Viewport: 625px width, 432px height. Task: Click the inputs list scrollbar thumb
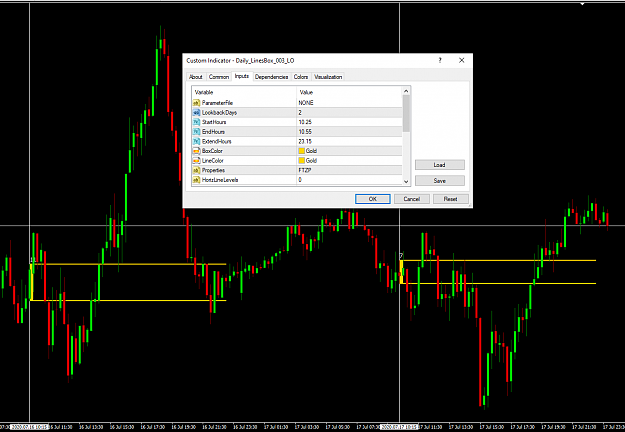406,113
